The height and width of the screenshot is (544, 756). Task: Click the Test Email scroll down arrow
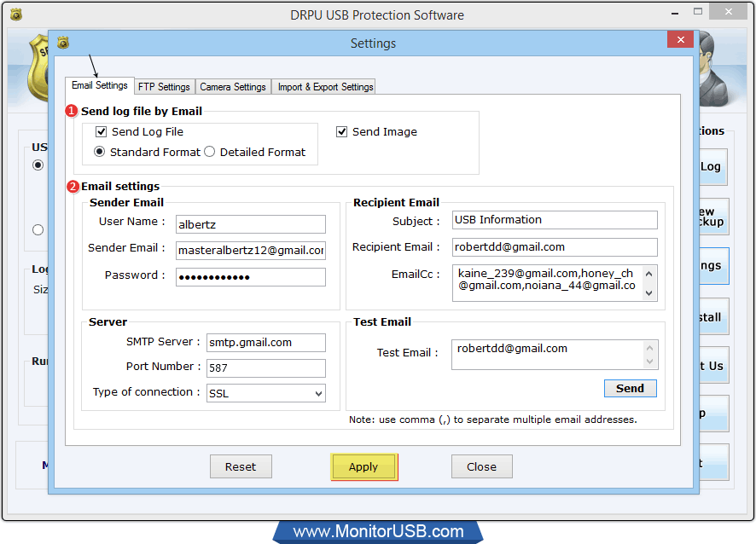[649, 362]
